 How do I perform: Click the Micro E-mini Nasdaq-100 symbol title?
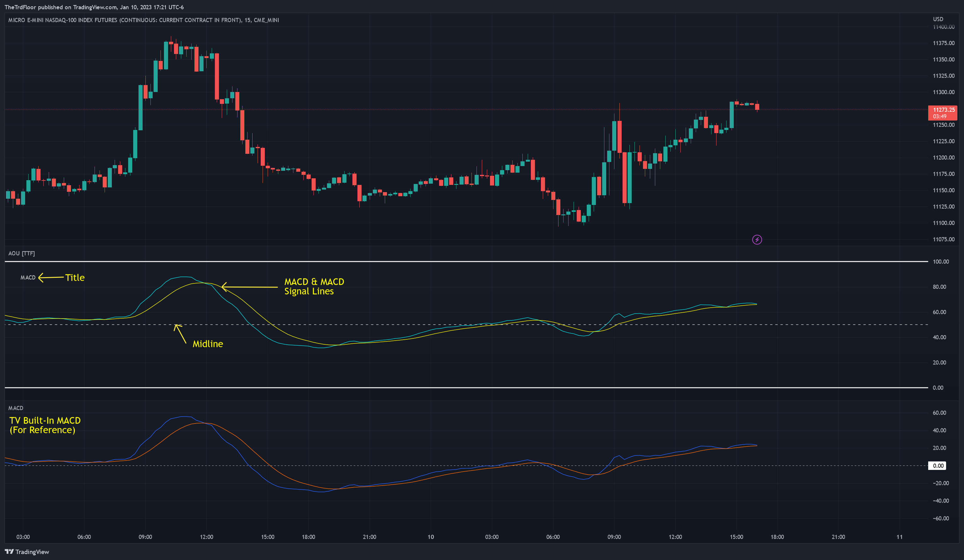[144, 20]
